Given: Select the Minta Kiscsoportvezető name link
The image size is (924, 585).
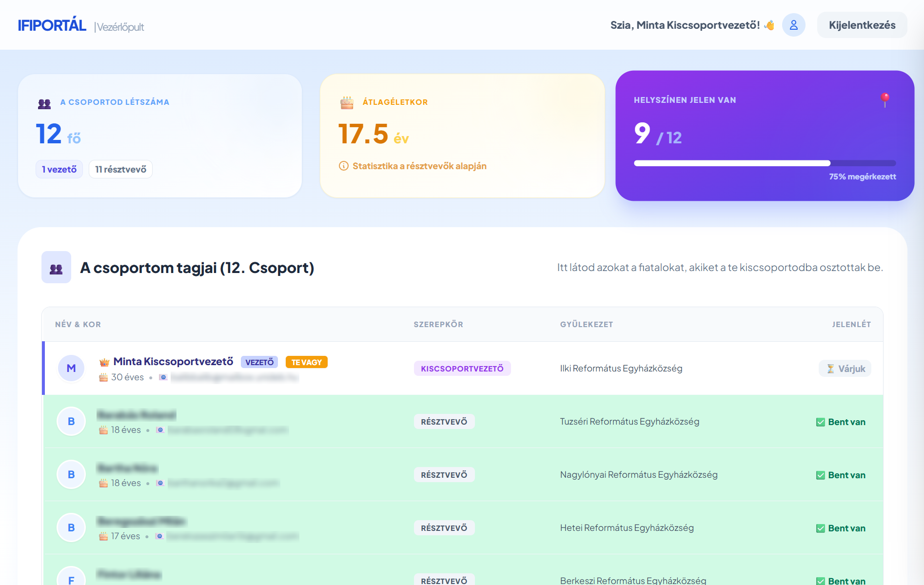Looking at the screenshot, I should coord(173,362).
